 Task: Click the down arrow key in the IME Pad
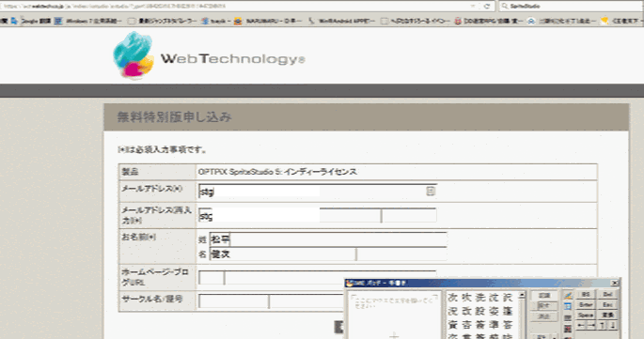point(612,326)
